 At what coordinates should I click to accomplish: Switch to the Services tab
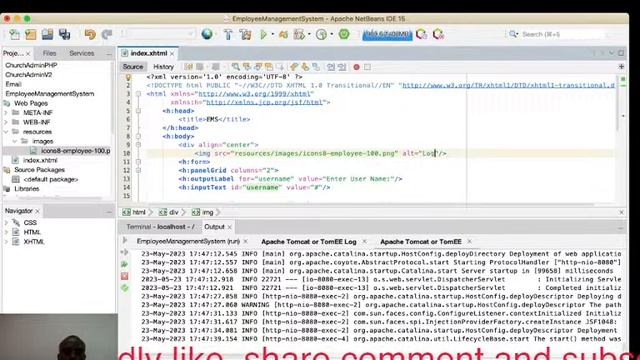(82, 53)
